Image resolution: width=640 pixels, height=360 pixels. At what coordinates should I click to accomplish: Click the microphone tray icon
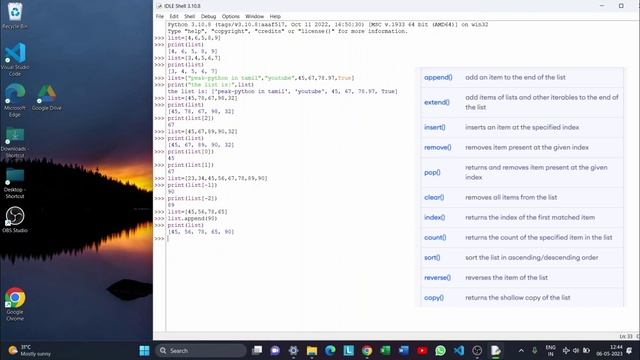534,351
